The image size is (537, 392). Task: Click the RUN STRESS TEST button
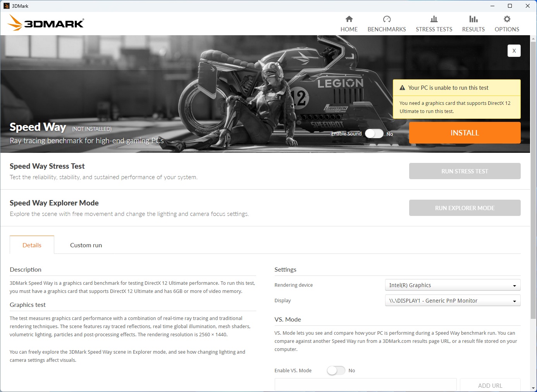tap(465, 171)
